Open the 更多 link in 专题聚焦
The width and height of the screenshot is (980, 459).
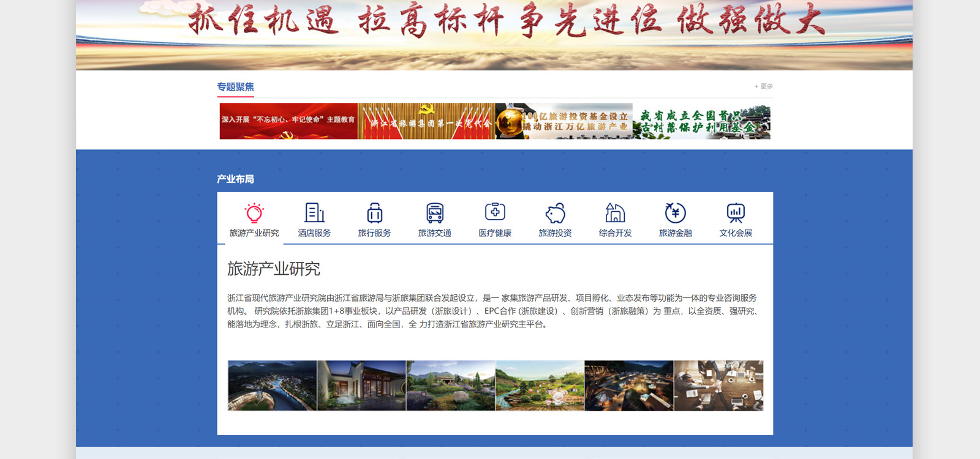(x=764, y=86)
